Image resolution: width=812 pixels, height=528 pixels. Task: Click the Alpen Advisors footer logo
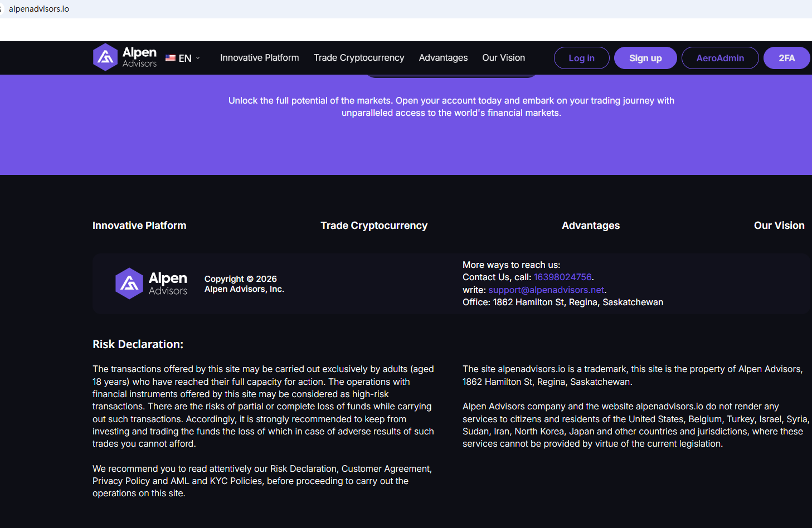(x=151, y=283)
